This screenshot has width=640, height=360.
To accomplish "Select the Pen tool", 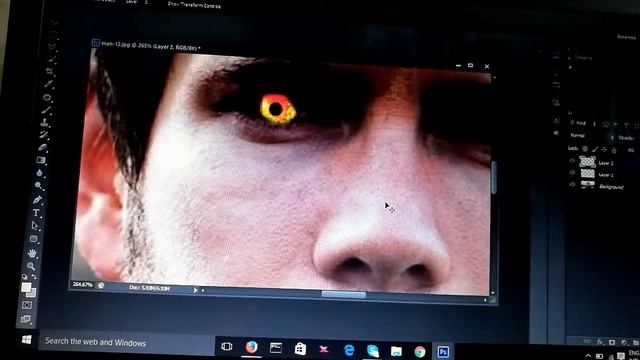I will [x=37, y=200].
